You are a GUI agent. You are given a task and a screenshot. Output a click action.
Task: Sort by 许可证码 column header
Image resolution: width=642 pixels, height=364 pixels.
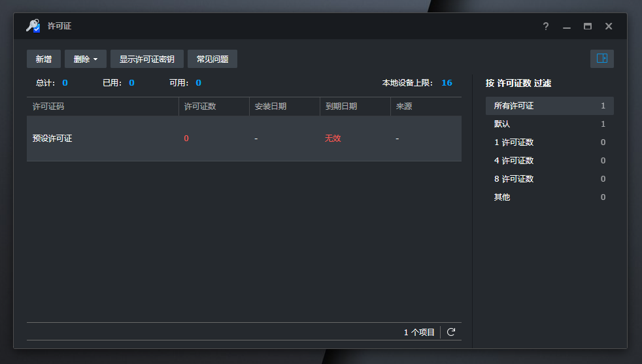(103, 107)
